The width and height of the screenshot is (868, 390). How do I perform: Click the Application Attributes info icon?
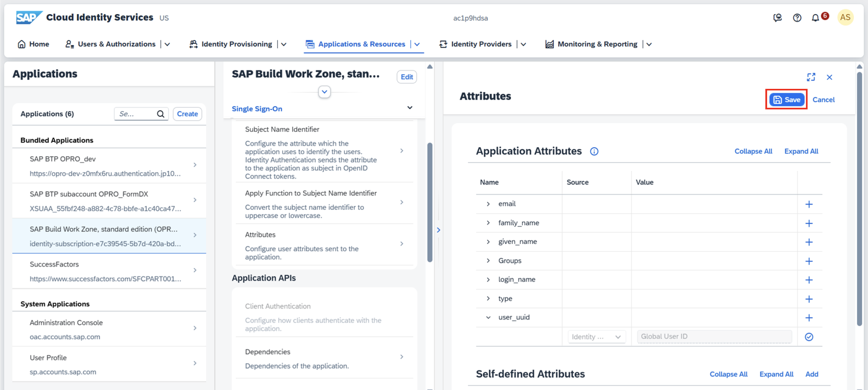pos(594,151)
